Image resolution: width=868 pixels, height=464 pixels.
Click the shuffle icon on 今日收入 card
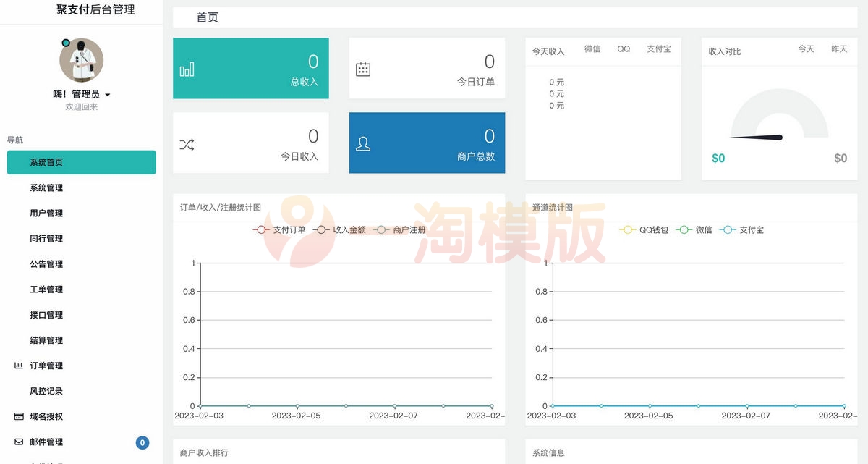tap(187, 144)
